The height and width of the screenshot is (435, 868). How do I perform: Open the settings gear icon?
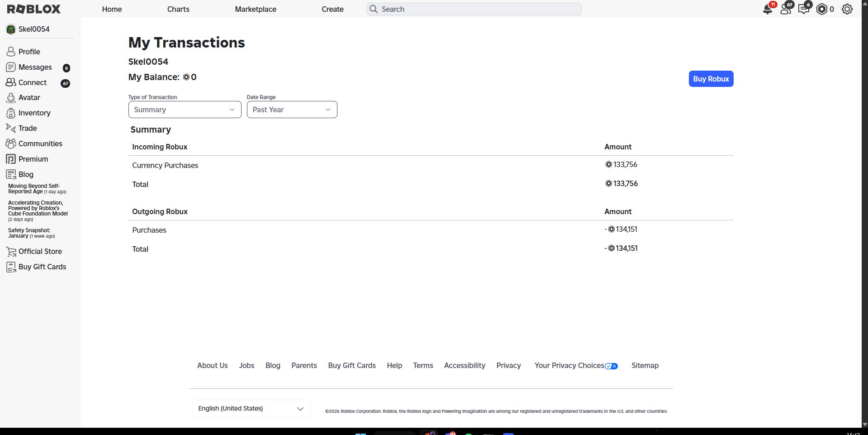[847, 9]
